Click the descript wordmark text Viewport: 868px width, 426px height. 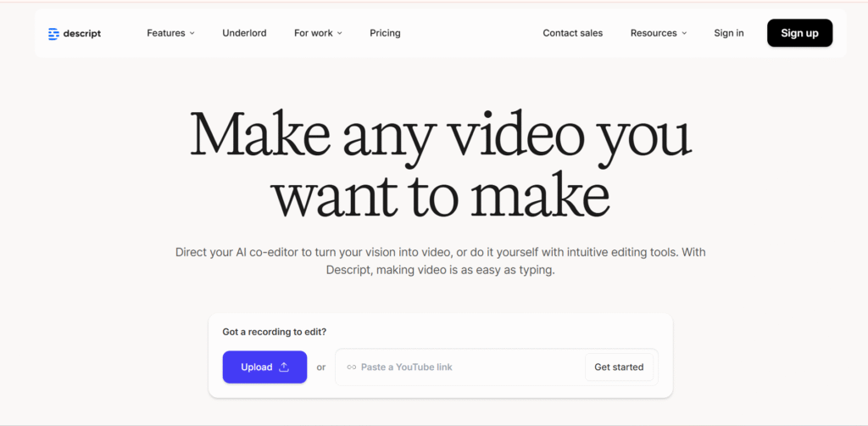click(82, 34)
